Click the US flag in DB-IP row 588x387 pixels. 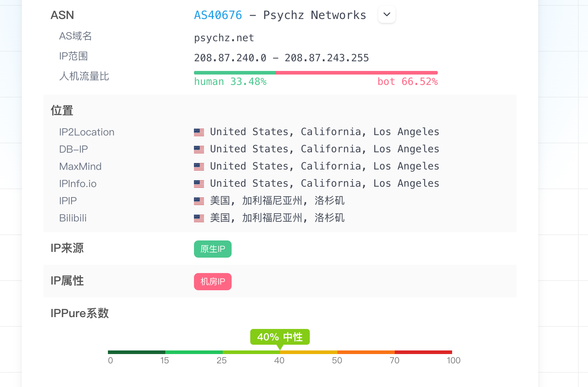coord(199,149)
